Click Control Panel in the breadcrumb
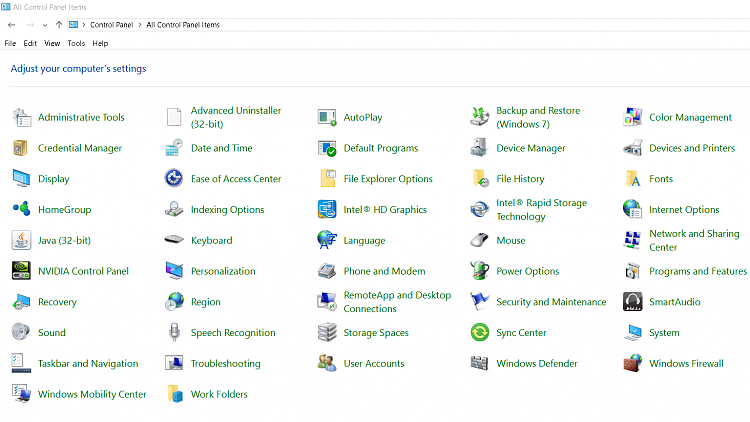 click(x=111, y=25)
